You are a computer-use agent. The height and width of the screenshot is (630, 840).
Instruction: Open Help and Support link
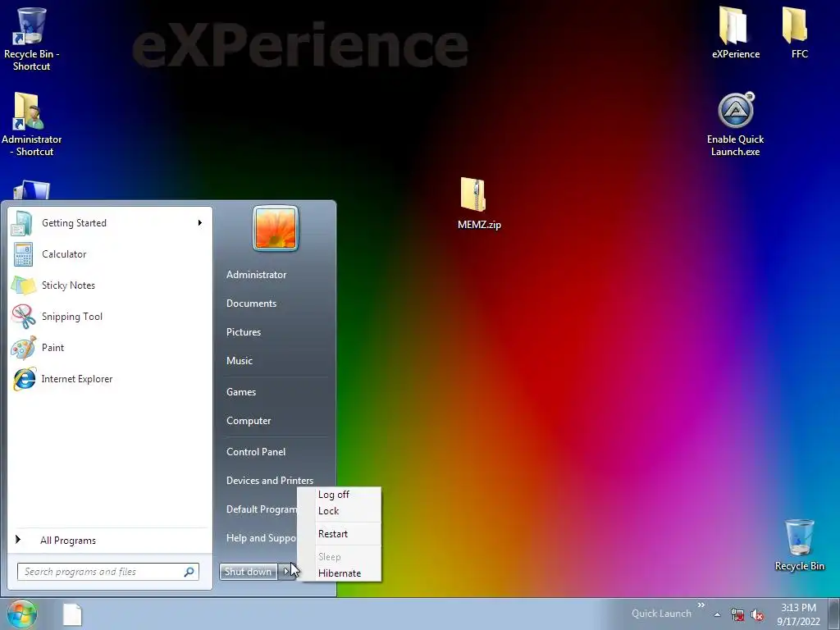(261, 538)
